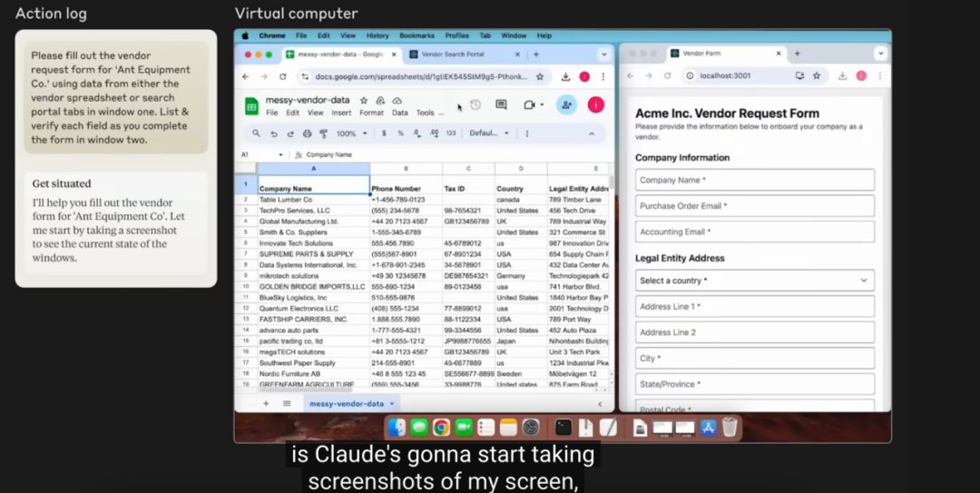Select the paint format tool
The image size is (980, 493).
point(323,133)
